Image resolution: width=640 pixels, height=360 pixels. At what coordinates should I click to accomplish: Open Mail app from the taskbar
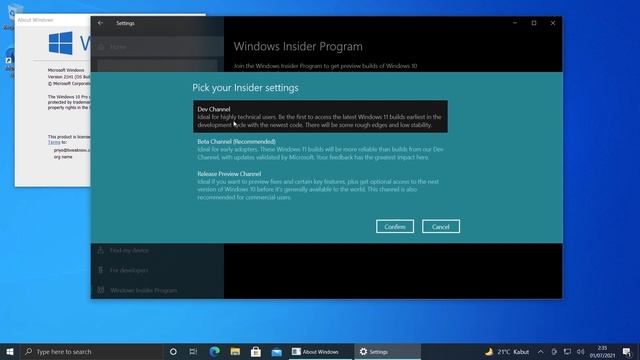click(x=277, y=351)
